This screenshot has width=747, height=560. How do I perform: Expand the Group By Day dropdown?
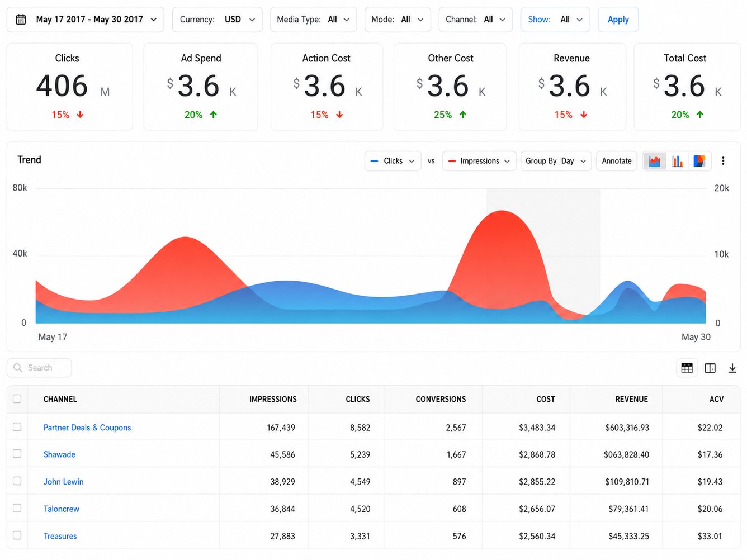click(556, 161)
